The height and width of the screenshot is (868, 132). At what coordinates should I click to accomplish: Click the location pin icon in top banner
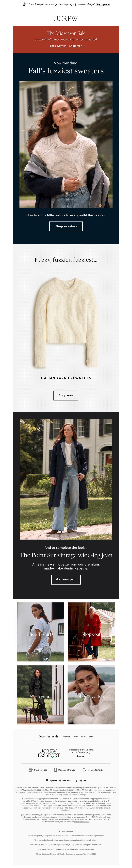click(24, 4)
